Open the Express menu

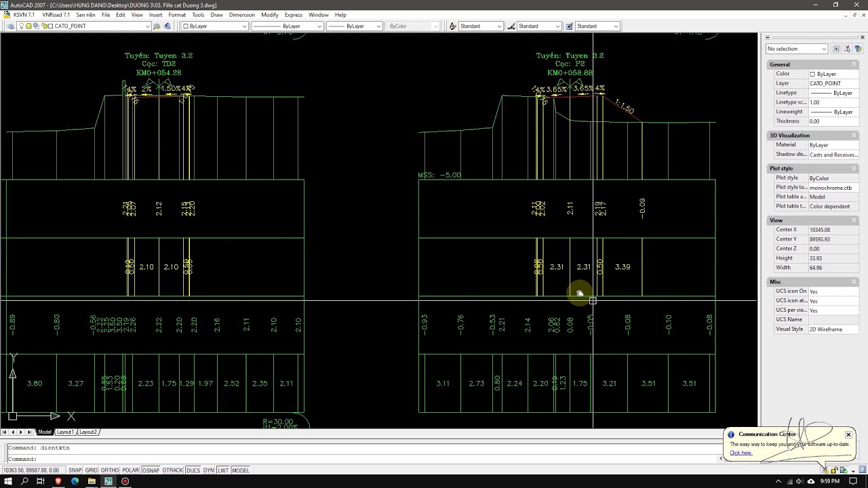(x=294, y=15)
